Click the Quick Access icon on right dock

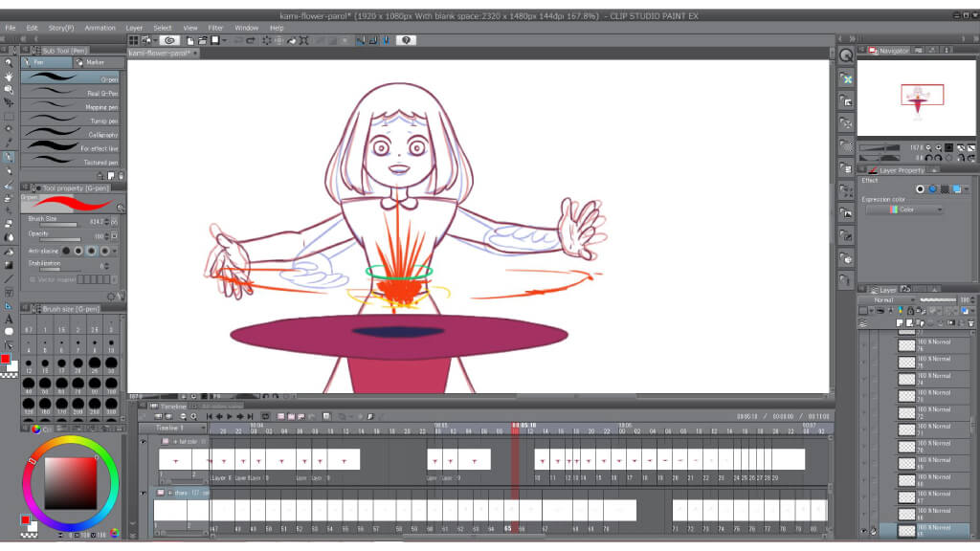[846, 56]
